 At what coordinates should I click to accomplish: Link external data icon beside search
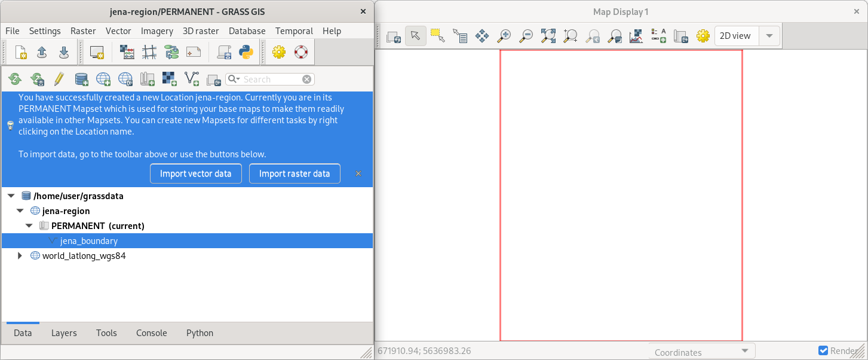213,80
